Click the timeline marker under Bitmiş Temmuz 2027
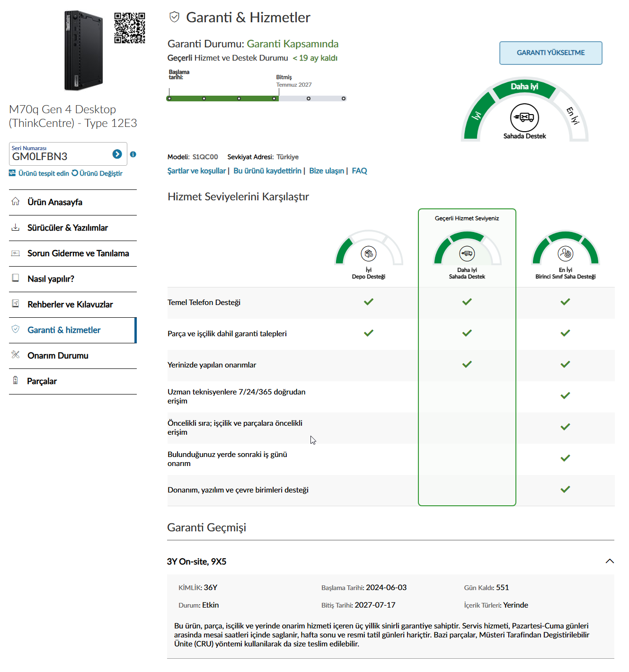 tap(275, 99)
